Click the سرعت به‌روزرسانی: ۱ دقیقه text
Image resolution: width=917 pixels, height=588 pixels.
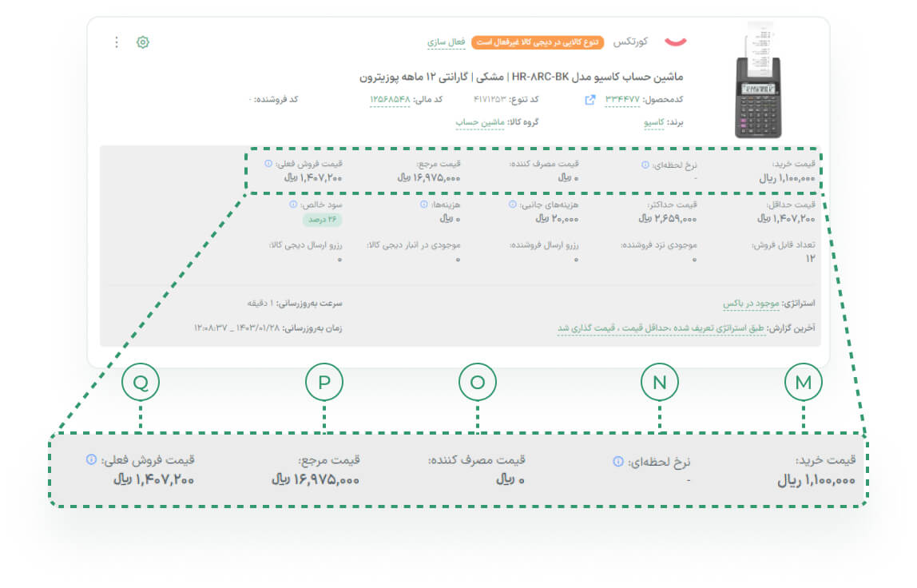tap(295, 304)
